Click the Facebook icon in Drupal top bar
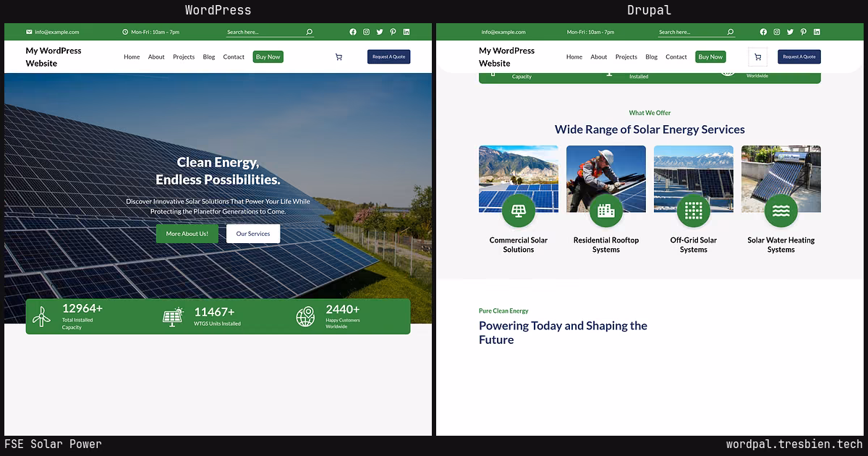 point(763,32)
